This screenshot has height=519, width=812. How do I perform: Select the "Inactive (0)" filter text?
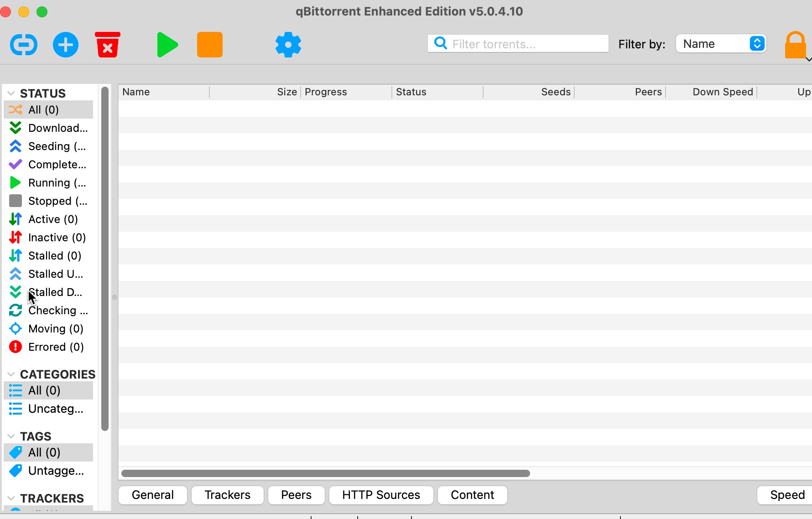(57, 238)
